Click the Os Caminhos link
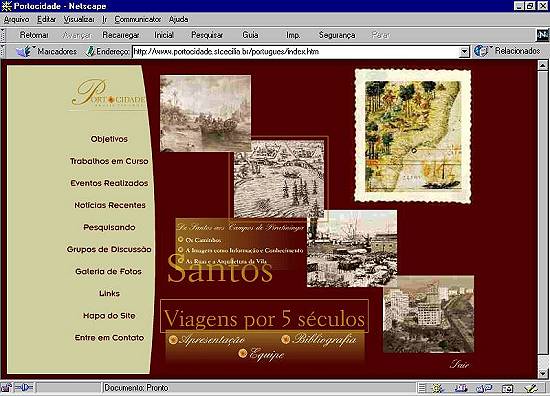The width and height of the screenshot is (550, 396). 200,240
